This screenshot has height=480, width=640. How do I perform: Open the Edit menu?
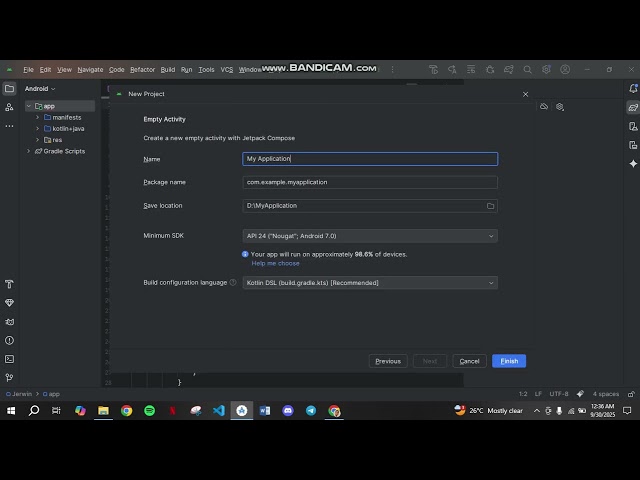(x=45, y=70)
